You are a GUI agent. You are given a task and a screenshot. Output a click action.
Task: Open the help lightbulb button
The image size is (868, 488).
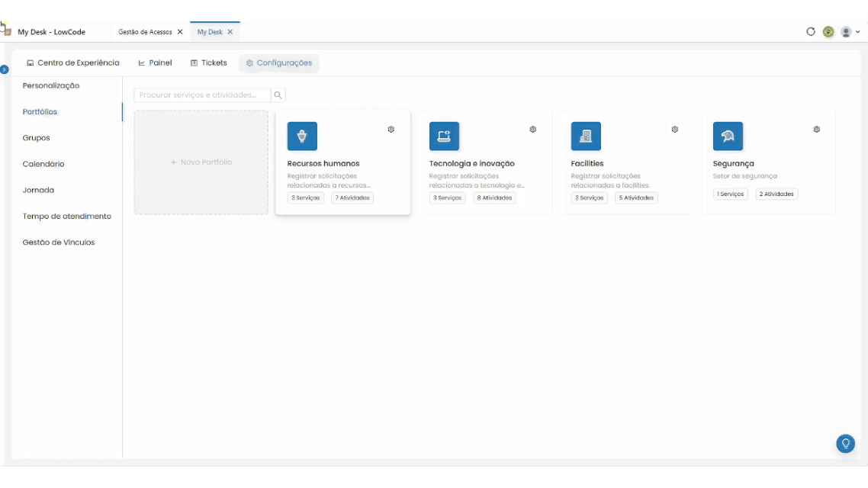tap(845, 443)
